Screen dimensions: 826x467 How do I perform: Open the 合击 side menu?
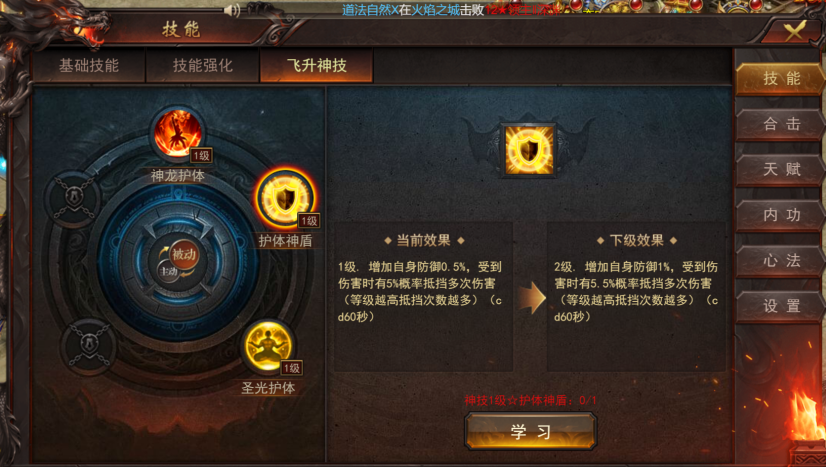(781, 124)
